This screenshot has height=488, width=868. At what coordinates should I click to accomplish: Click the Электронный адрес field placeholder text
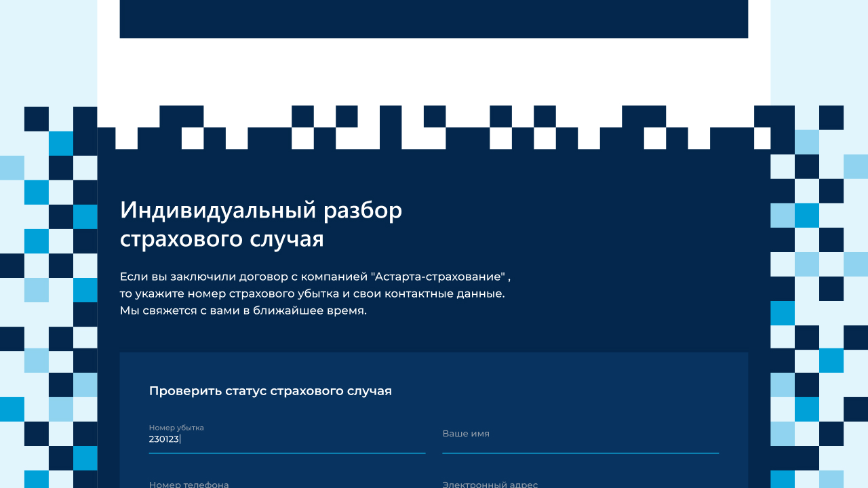(x=490, y=484)
